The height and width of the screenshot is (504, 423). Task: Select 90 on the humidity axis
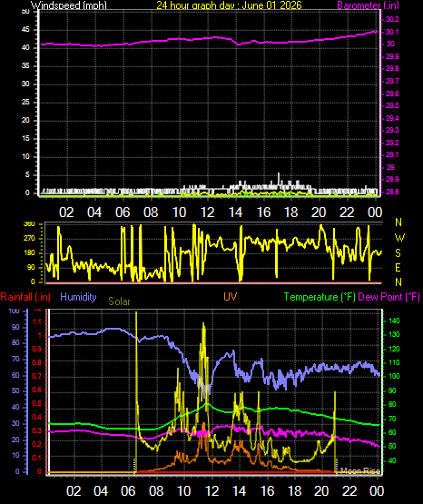tap(15, 327)
